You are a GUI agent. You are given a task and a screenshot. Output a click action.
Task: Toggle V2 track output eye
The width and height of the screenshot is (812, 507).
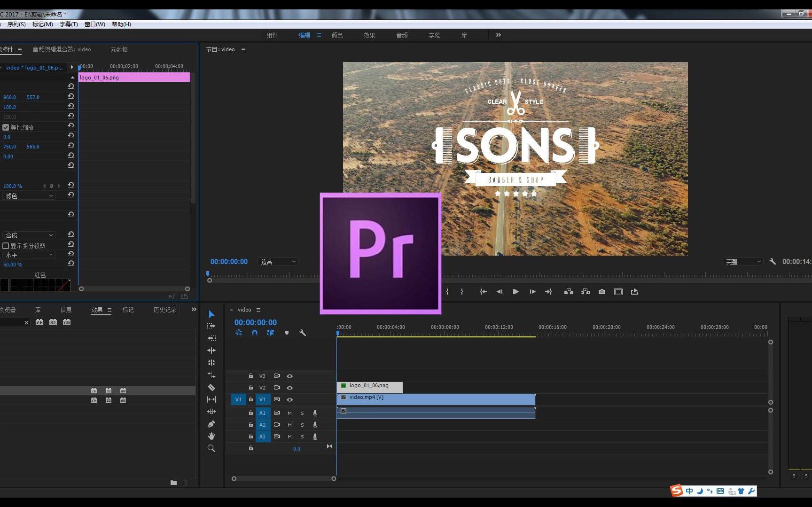point(290,388)
